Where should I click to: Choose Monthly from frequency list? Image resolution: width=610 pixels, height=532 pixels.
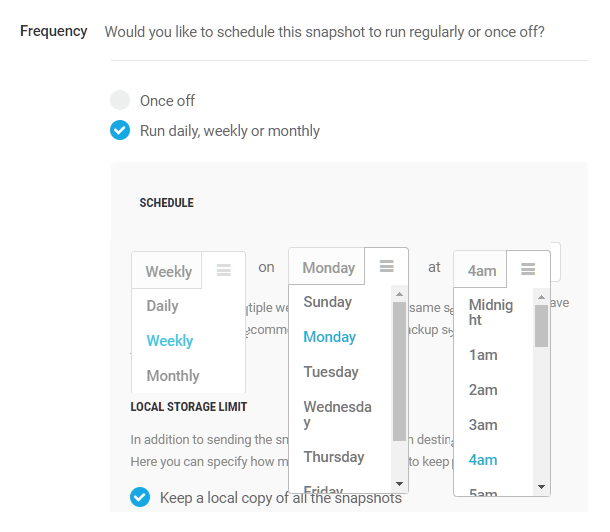[x=173, y=376]
